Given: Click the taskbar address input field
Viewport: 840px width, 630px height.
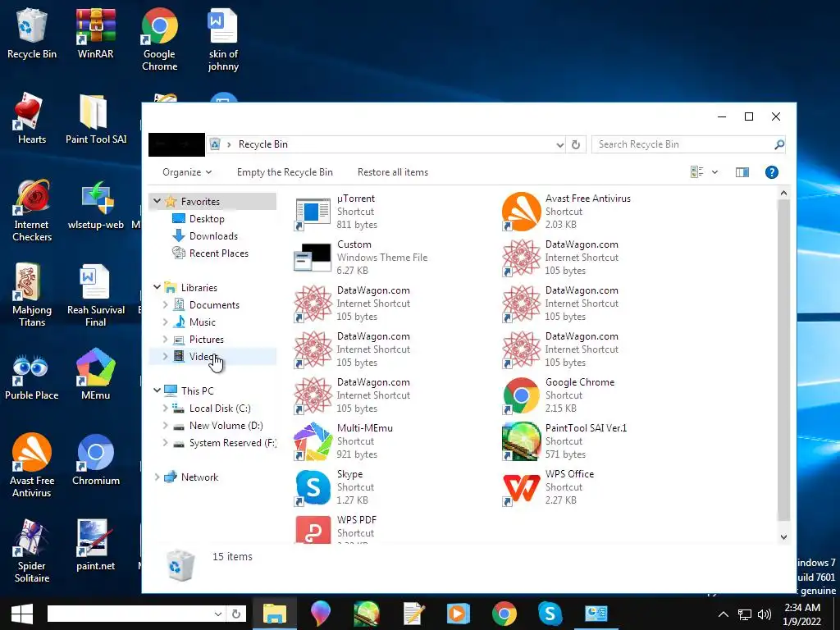Looking at the screenshot, I should 130,614.
